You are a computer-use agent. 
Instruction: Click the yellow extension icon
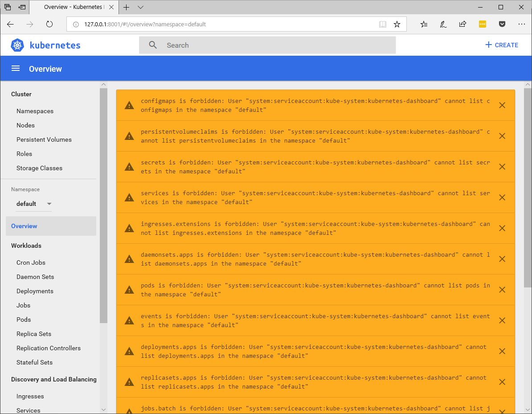(x=483, y=24)
